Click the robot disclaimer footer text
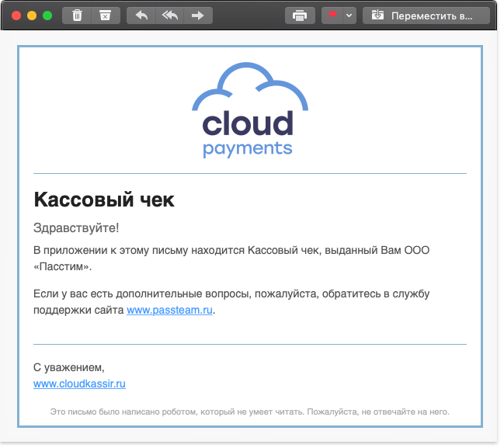This screenshot has width=504, height=448. point(249,412)
